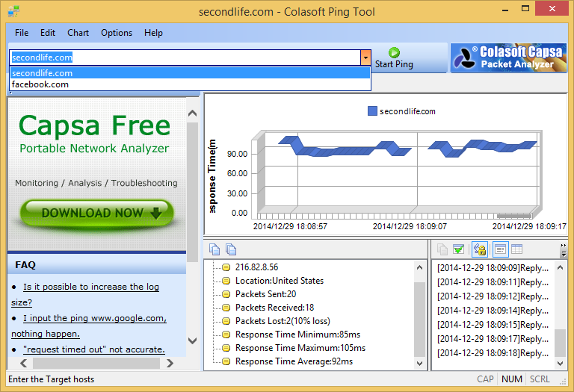Screen dimensions: 574x392
Task: Click the left panel horizontal scroll right arrow
Action: [170, 364]
